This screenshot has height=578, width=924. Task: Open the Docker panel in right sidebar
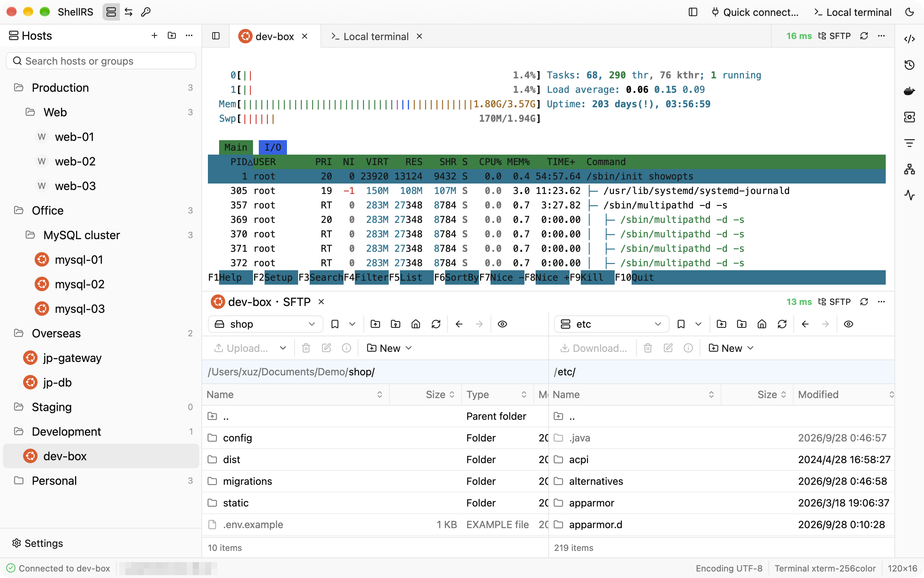[910, 91]
